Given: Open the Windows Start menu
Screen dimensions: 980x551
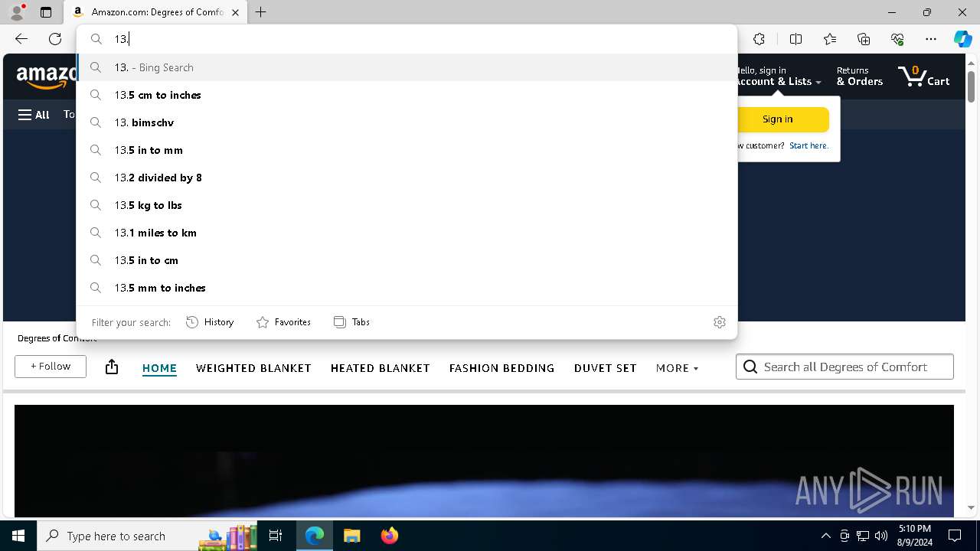Looking at the screenshot, I should pyautogui.click(x=18, y=536).
